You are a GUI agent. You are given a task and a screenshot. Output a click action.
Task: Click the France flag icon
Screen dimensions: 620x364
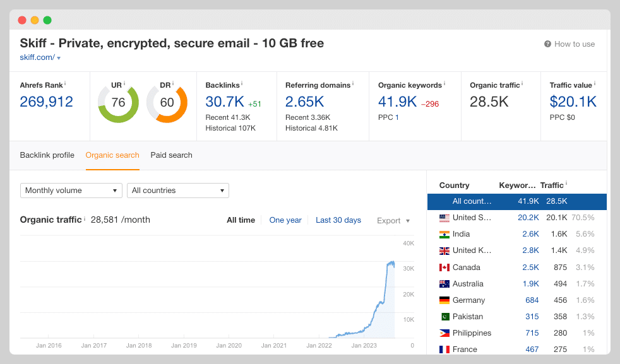tap(444, 349)
